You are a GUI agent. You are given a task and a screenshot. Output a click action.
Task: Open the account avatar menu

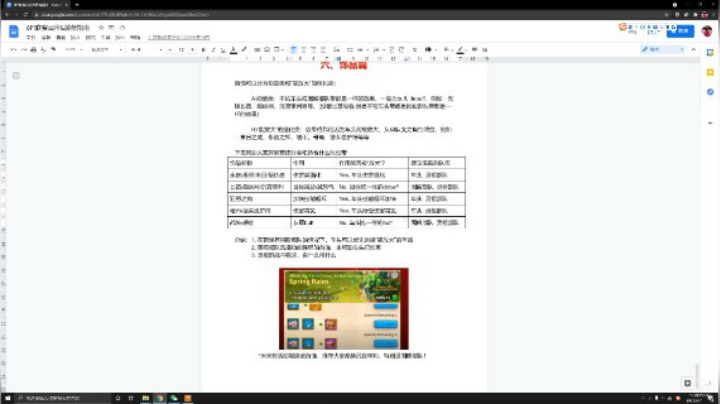pos(707,31)
